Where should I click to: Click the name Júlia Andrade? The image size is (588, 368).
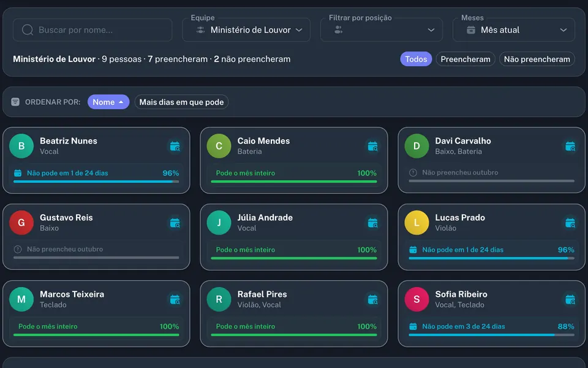pyautogui.click(x=265, y=217)
